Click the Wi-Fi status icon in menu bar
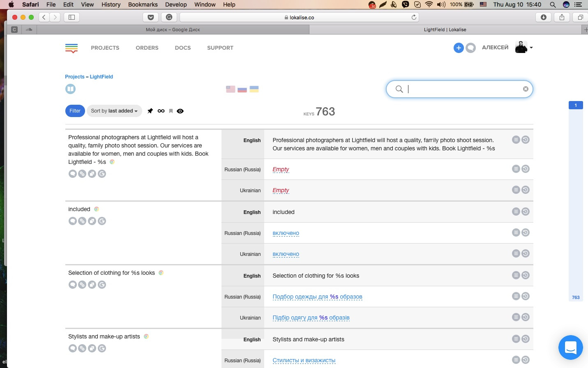The height and width of the screenshot is (368, 588). pyautogui.click(x=429, y=5)
